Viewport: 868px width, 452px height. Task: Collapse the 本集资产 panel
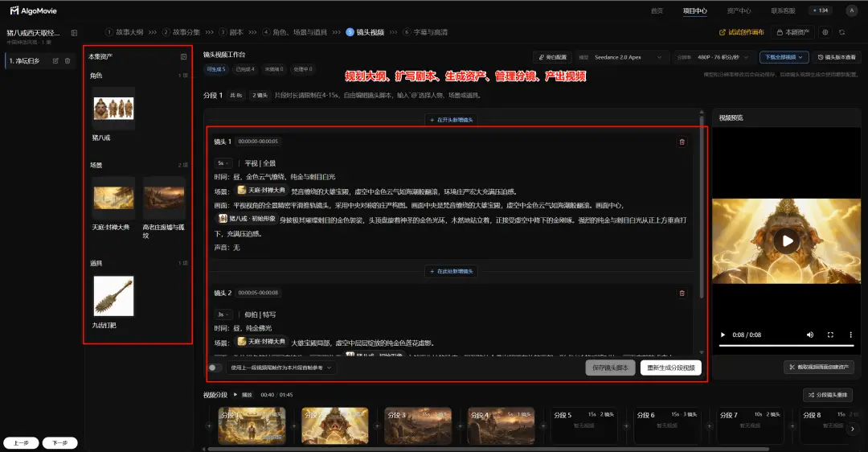pyautogui.click(x=184, y=56)
